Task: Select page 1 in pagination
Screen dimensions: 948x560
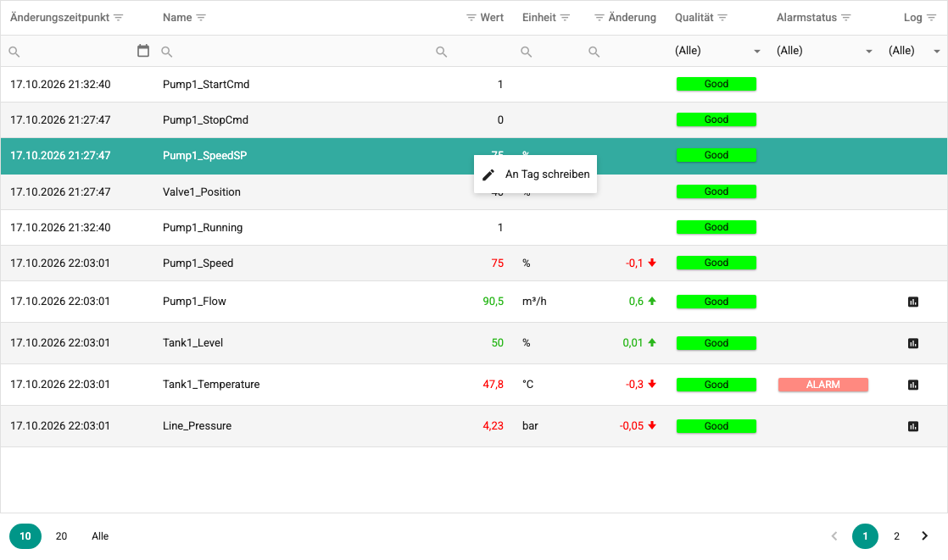Action: (x=865, y=535)
